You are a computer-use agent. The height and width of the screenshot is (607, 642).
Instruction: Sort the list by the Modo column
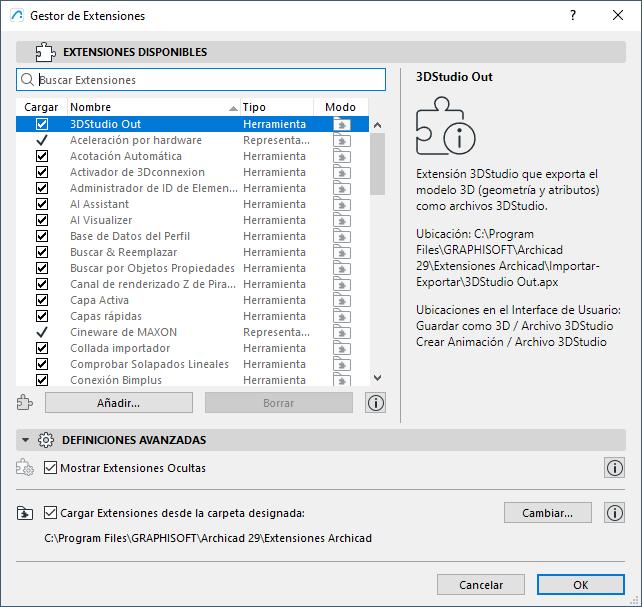[x=341, y=107]
